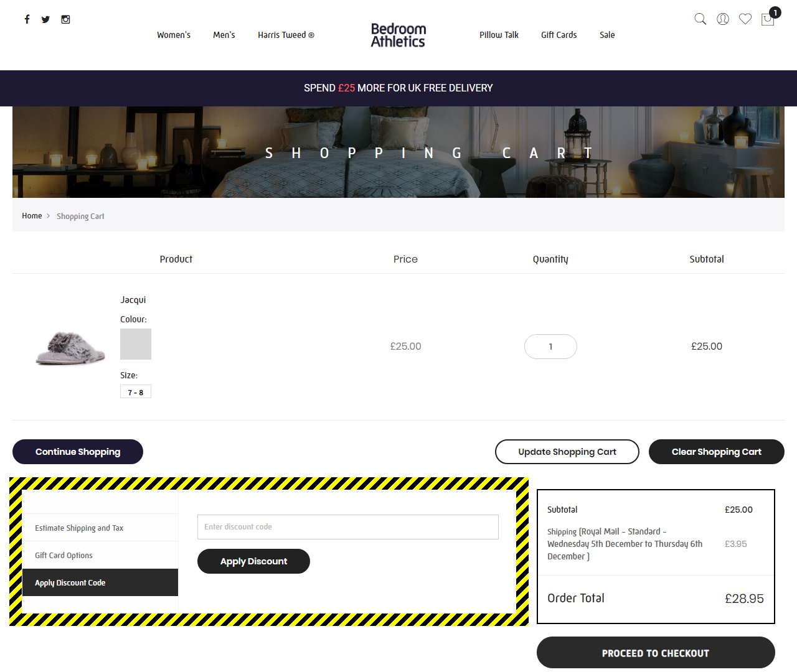Screen dimensions: 797x672
Task: Open the Sale menu
Action: (x=607, y=35)
